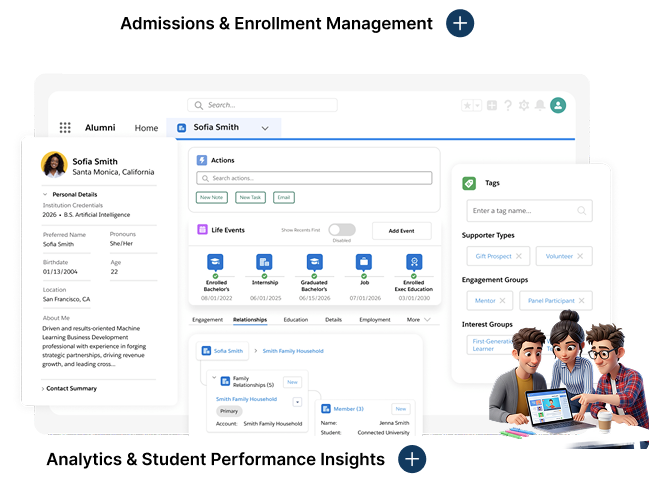
Task: Switch to the Details tab
Action: coord(333,320)
